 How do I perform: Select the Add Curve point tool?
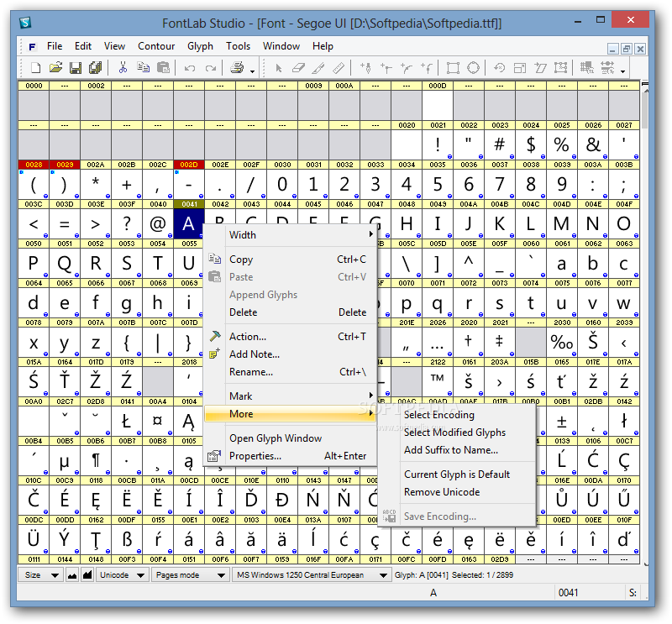point(407,68)
